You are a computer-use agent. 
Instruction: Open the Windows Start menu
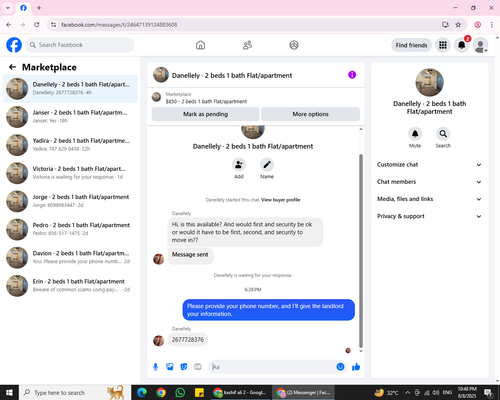(9, 393)
